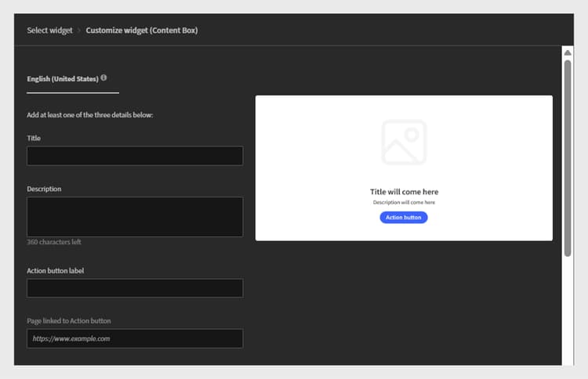Click 'Title will come here' preview text
The width and height of the screenshot is (588, 379).
(405, 192)
